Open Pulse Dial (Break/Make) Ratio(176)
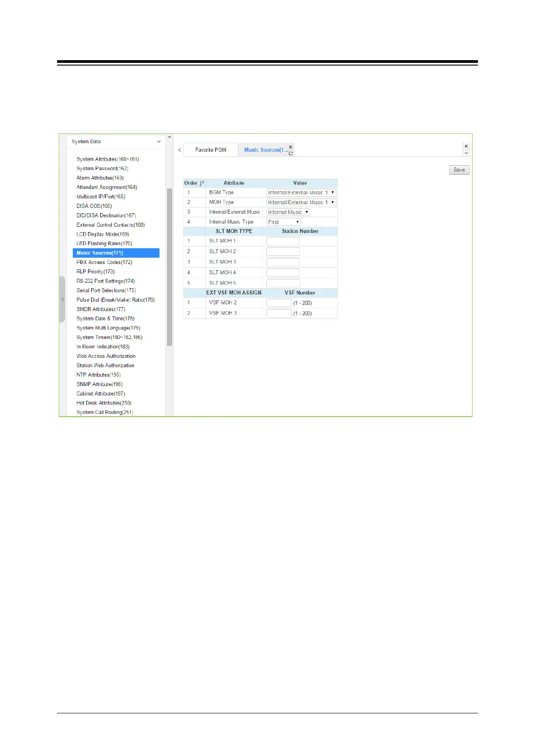535x756 pixels. coord(115,300)
